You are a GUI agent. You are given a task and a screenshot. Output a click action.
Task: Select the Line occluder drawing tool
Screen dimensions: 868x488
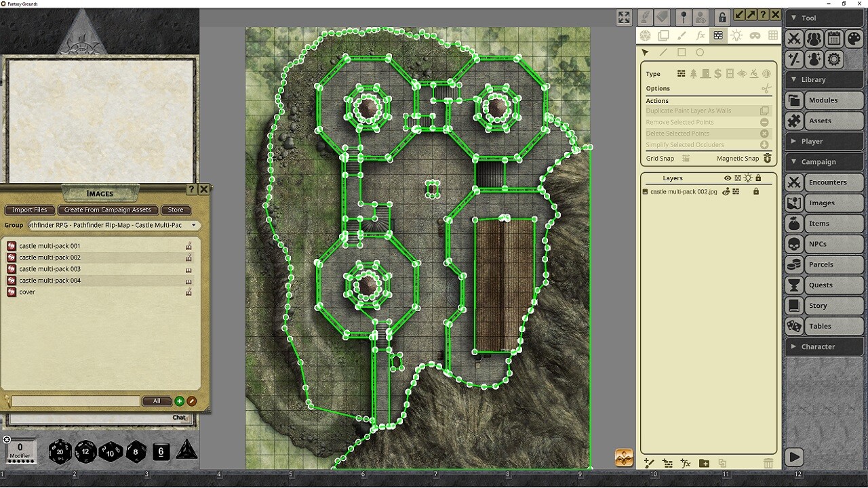click(x=663, y=52)
